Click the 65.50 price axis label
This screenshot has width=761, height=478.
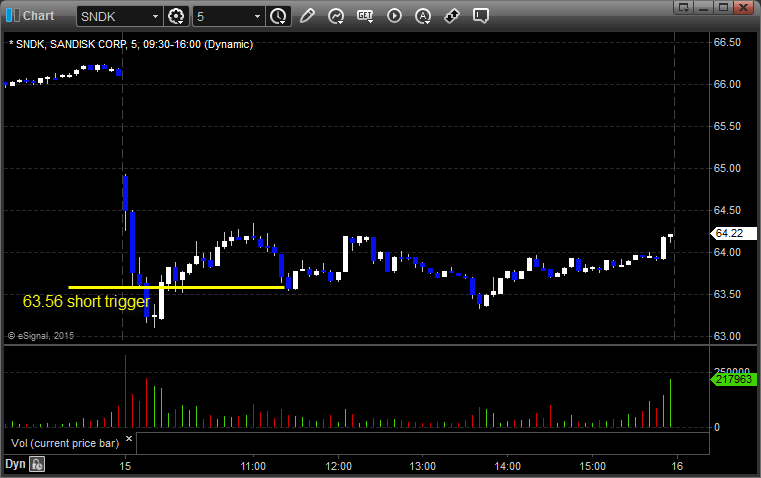pos(727,127)
